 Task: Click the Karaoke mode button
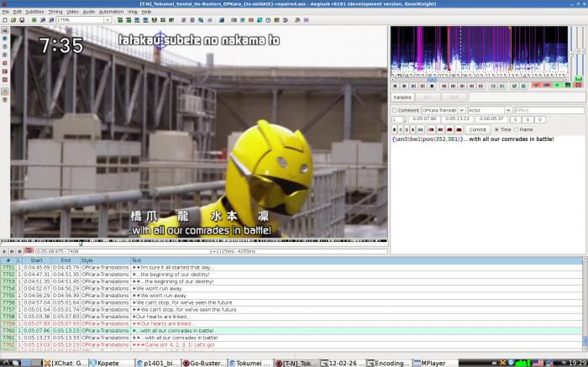click(402, 97)
